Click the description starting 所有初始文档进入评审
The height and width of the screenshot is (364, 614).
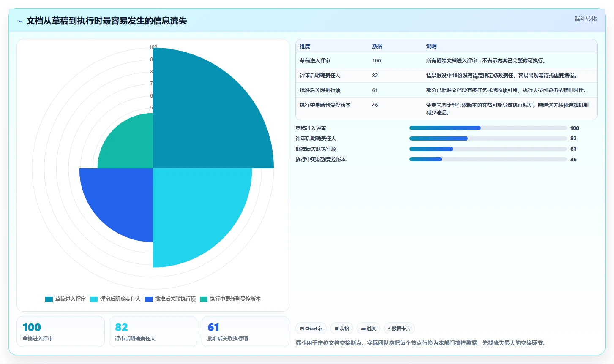(x=487, y=61)
